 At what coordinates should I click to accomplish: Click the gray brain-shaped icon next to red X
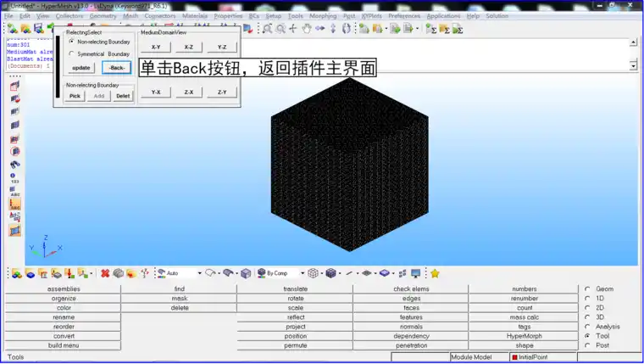click(119, 273)
